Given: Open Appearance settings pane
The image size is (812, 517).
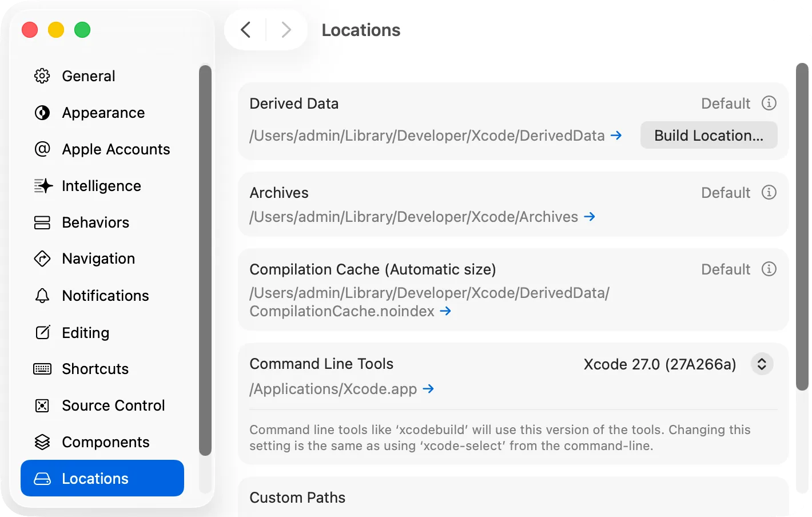Looking at the screenshot, I should (102, 113).
